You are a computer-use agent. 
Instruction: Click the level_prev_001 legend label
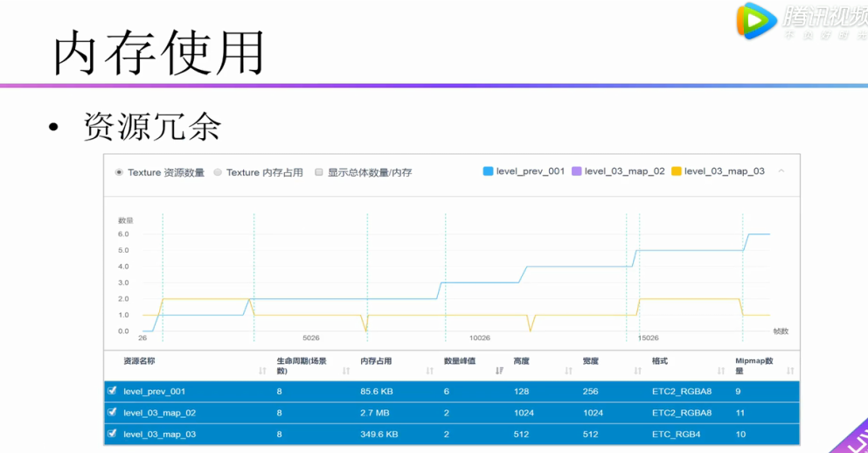[x=531, y=171]
